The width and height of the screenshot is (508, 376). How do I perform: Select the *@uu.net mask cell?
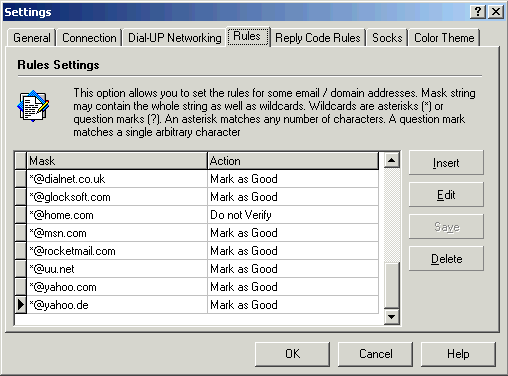tap(117, 269)
